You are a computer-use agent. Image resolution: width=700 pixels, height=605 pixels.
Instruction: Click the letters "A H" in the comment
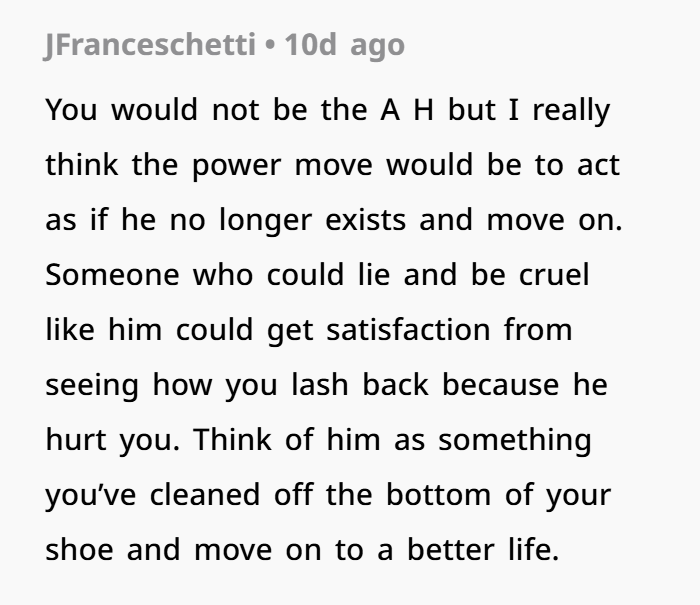coord(409,111)
